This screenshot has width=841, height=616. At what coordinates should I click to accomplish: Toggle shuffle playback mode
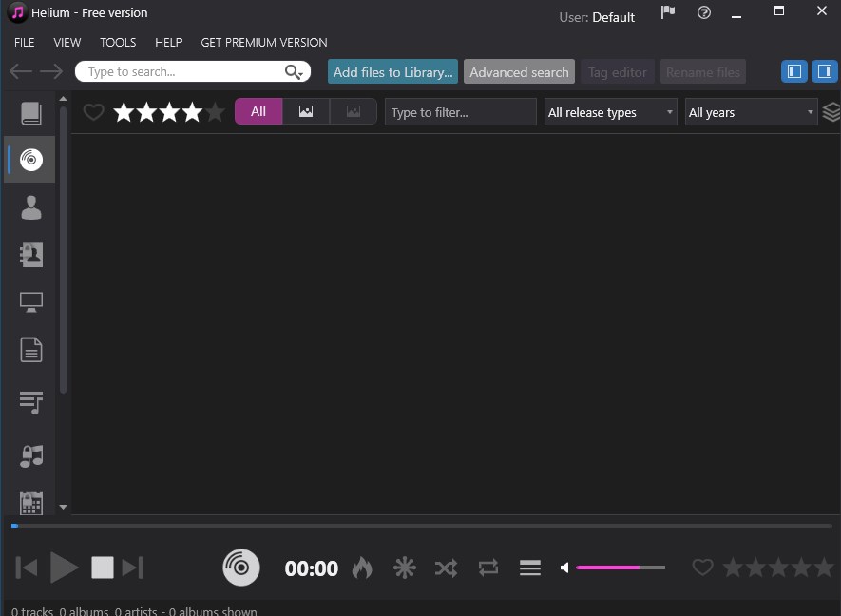tap(447, 568)
